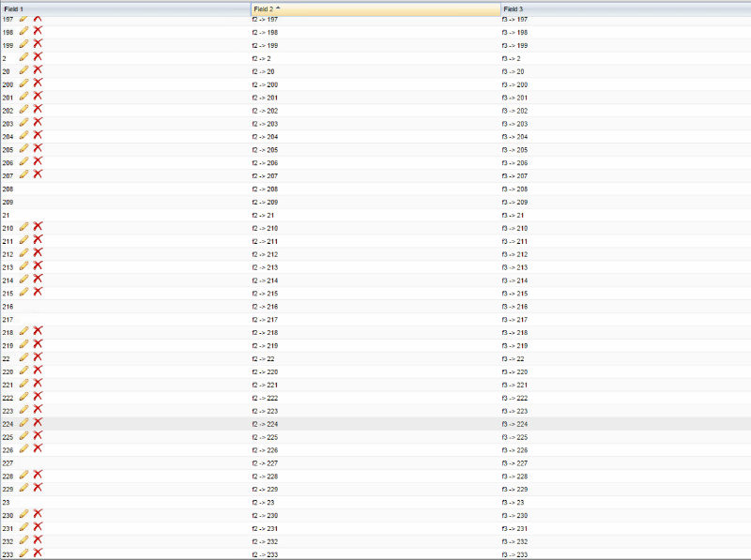This screenshot has height=560, width=751.
Task: Click the edit pencil for row 198
Action: [23, 31]
